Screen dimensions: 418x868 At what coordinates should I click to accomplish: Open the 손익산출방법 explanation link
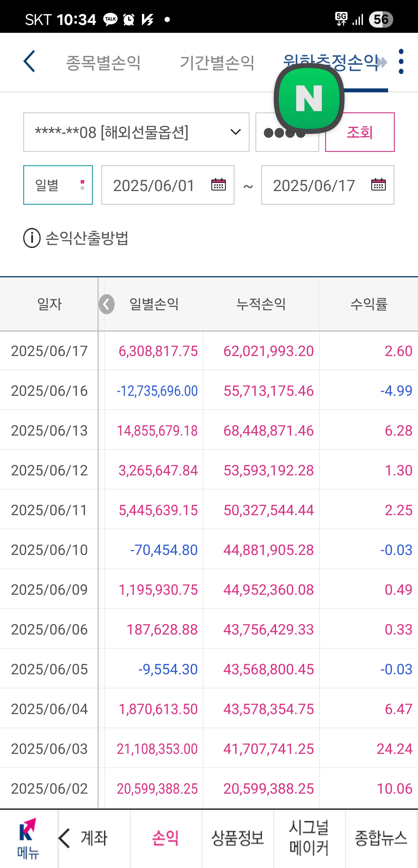point(87,238)
